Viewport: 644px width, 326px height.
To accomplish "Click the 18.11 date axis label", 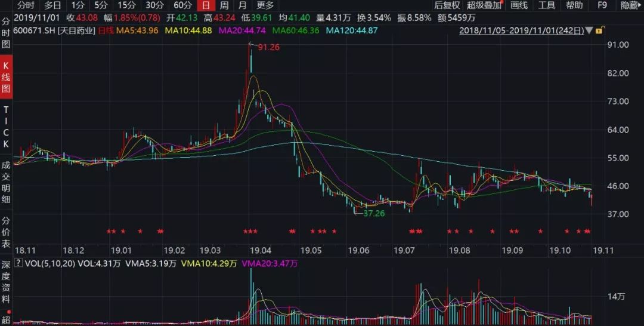I will coord(26,250).
